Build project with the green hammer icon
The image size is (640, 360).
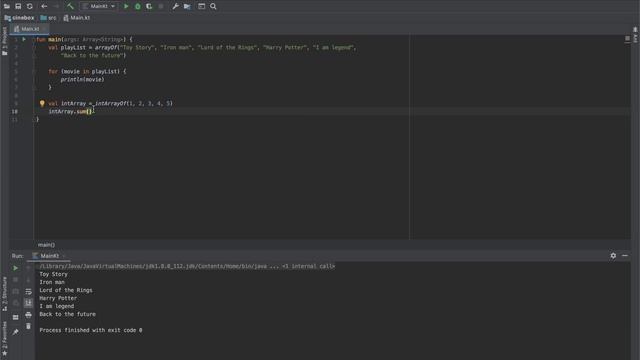[x=70, y=6]
